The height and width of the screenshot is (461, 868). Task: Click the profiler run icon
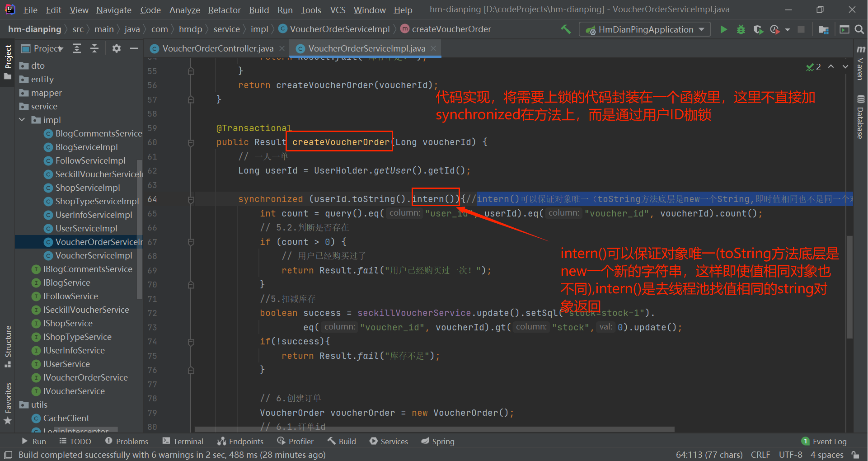click(775, 29)
